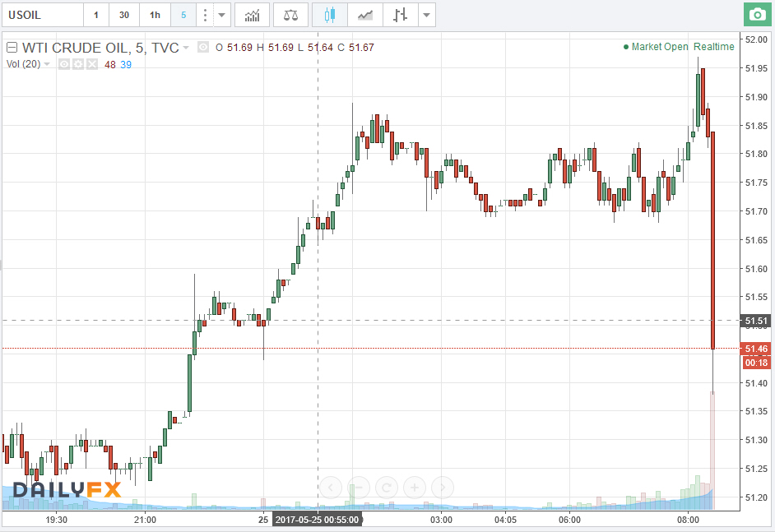Click the Market Open status text

tap(660, 46)
